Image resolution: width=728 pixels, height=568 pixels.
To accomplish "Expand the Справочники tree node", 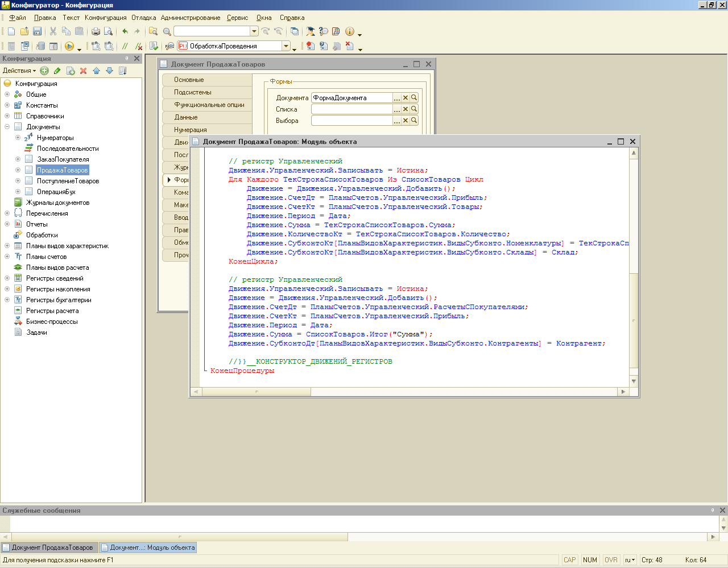I will pos(7,116).
